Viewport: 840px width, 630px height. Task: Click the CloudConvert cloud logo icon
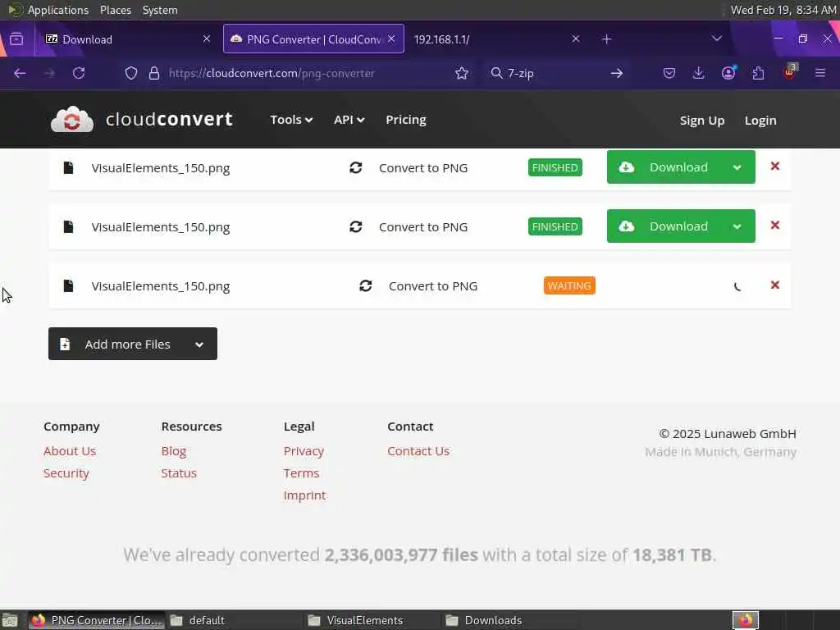pos(72,120)
